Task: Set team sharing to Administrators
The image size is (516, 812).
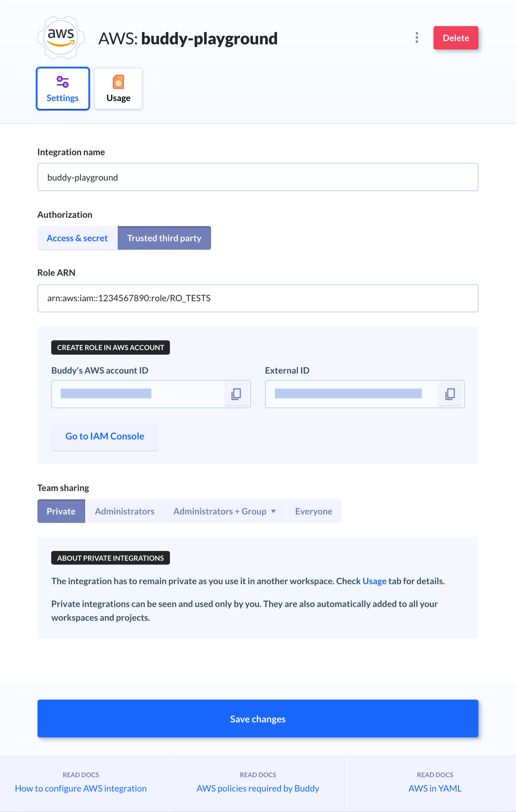Action: coord(125,511)
